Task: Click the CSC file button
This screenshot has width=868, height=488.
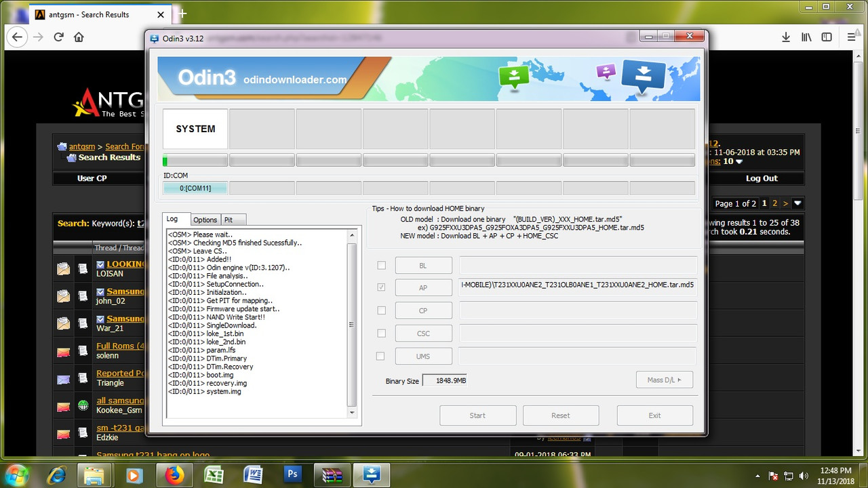Action: [424, 333]
